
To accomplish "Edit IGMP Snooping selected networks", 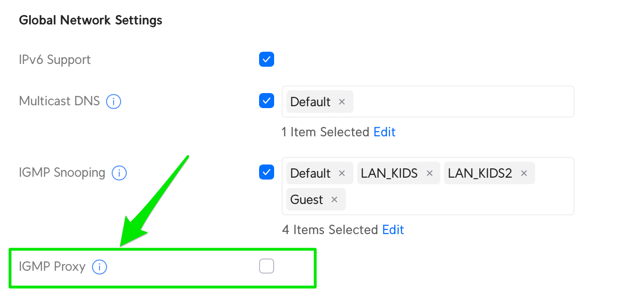I will click(393, 230).
